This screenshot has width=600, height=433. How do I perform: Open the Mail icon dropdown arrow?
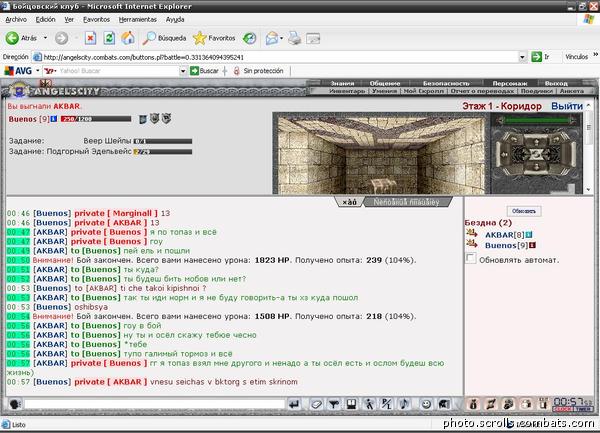281,38
